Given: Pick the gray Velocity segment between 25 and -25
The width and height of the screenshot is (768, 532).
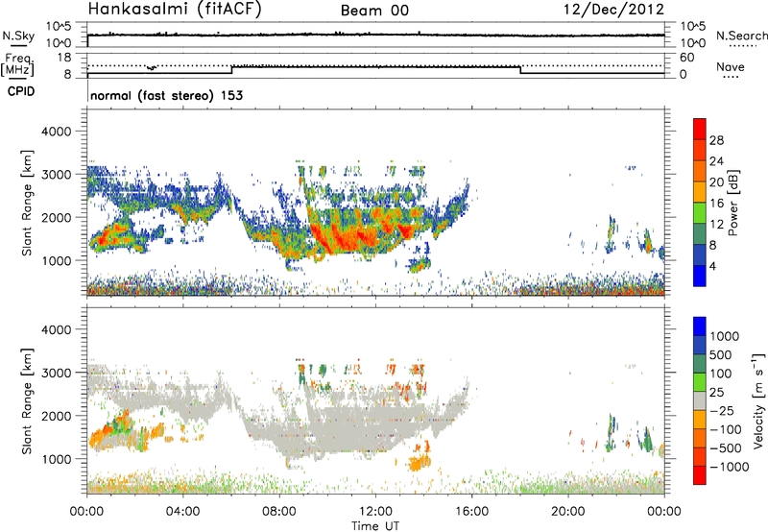Looking at the screenshot, I should (700, 400).
